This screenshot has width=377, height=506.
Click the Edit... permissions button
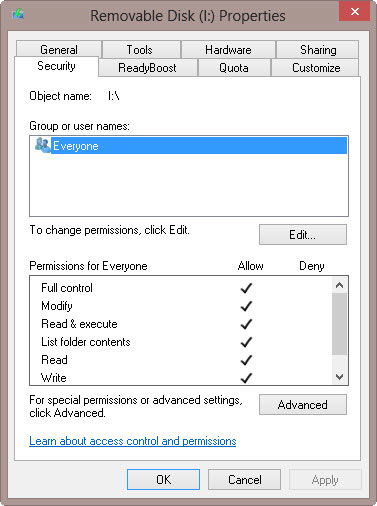(303, 234)
